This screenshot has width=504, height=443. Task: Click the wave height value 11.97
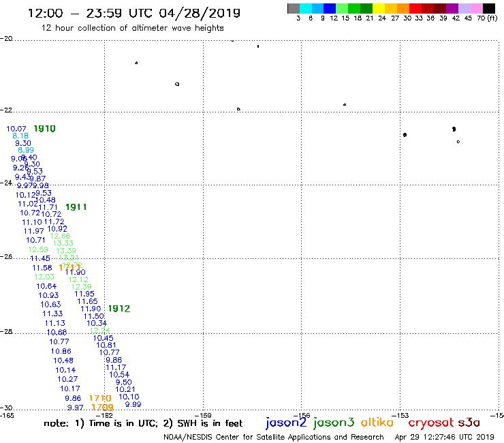coord(34,231)
